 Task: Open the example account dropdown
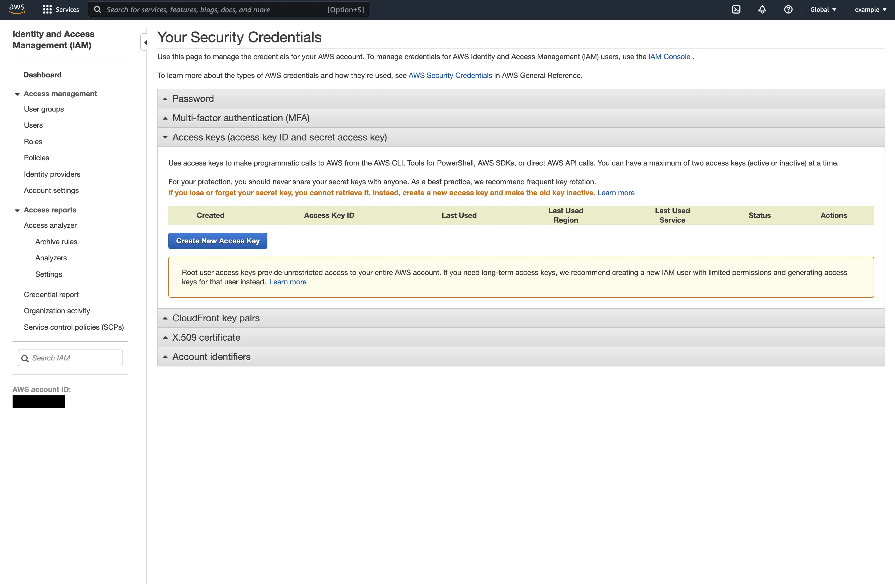pyautogui.click(x=870, y=9)
